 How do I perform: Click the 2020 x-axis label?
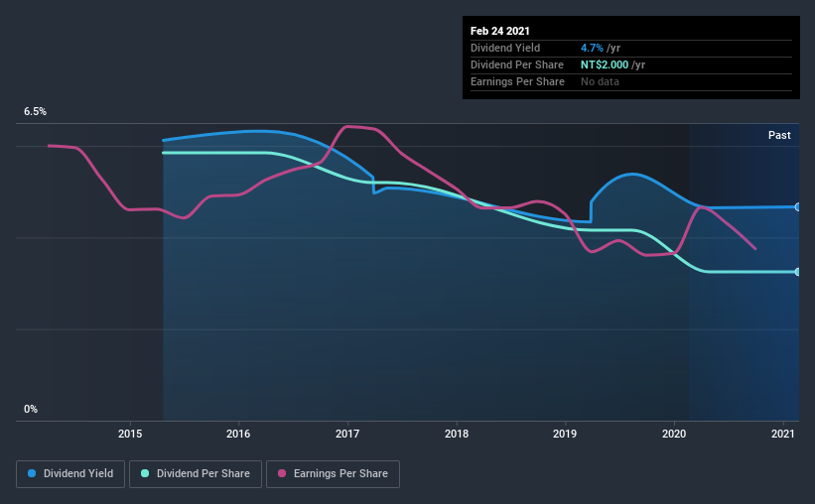pos(674,434)
